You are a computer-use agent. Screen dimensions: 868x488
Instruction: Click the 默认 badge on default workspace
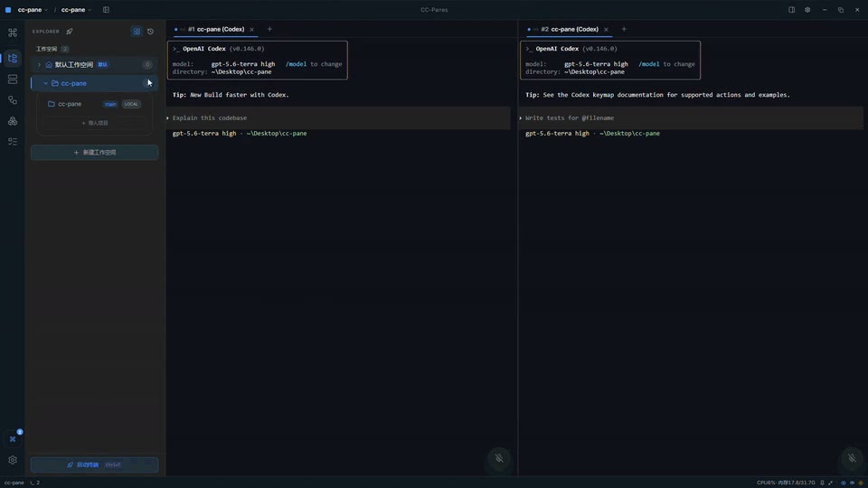tap(102, 65)
